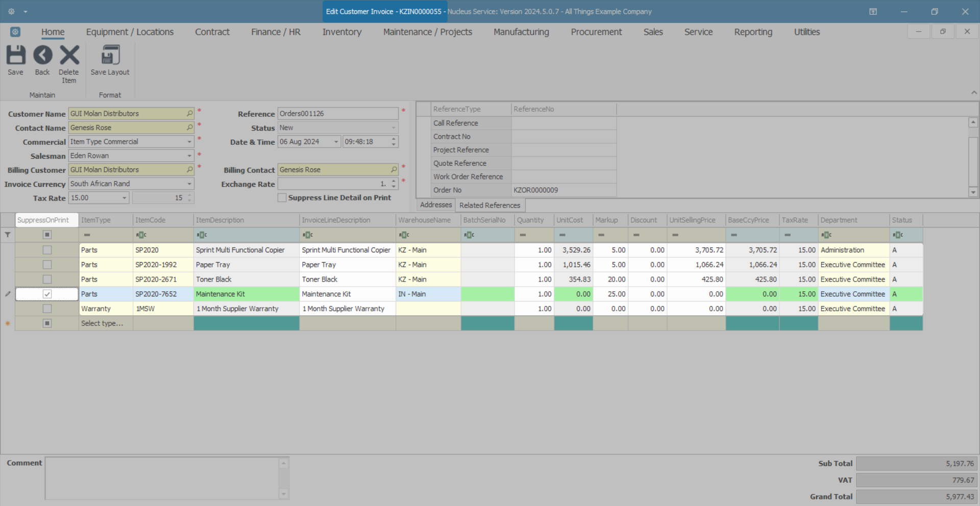Open the Inventory menu
980x506 pixels.
point(341,32)
